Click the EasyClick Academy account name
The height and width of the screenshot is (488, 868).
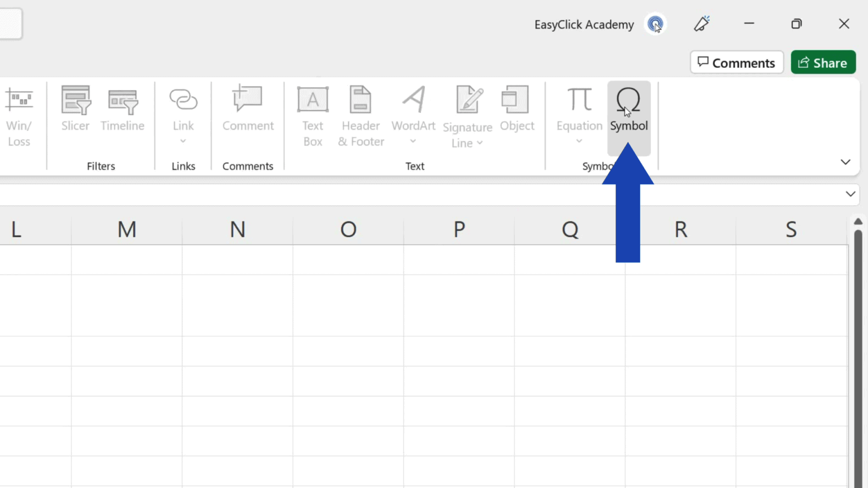click(584, 24)
